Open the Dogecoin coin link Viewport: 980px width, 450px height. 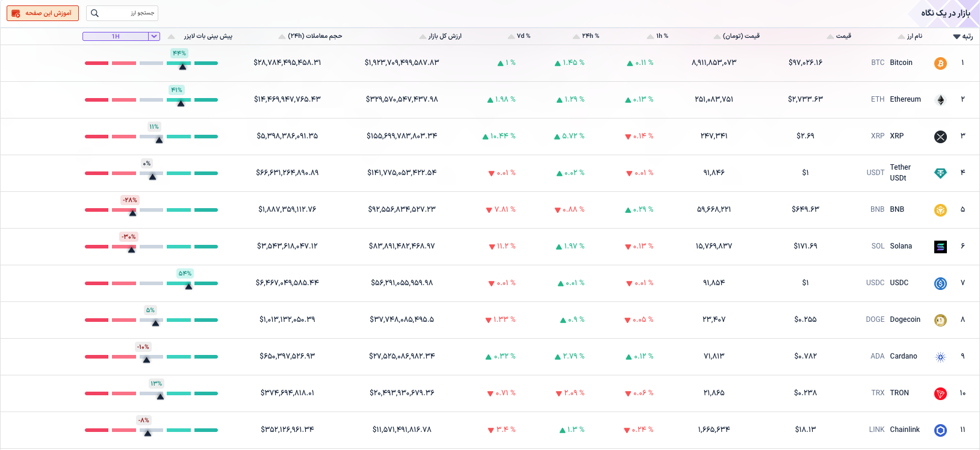(x=905, y=319)
